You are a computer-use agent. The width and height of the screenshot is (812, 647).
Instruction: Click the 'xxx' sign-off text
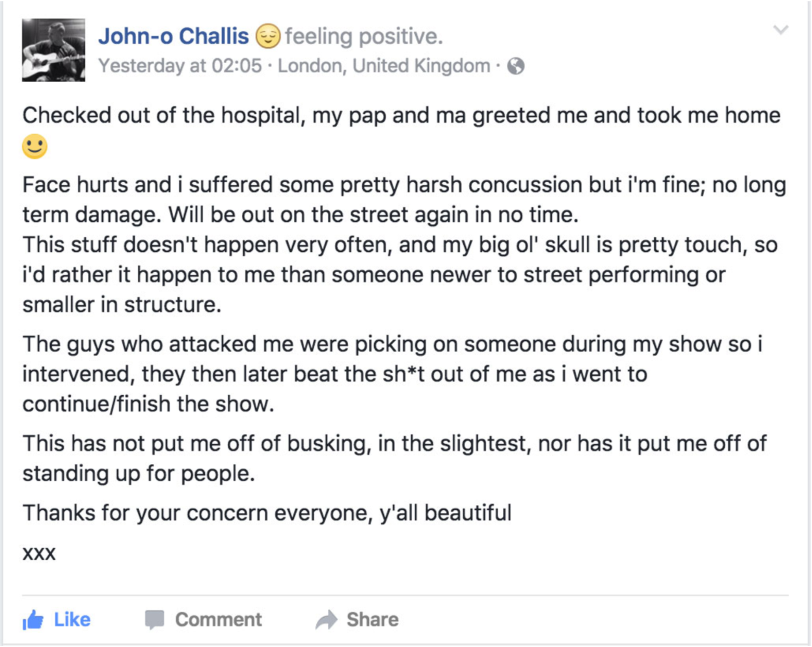click(x=39, y=553)
